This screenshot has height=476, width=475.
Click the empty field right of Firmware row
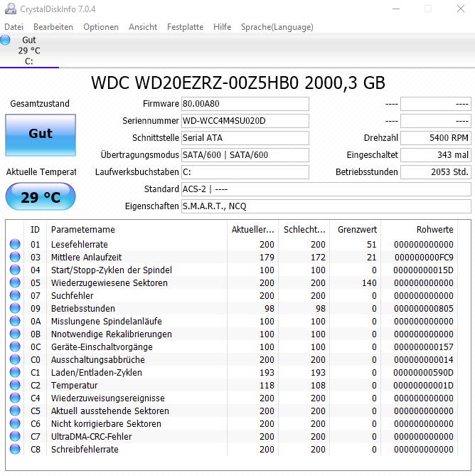(x=436, y=104)
